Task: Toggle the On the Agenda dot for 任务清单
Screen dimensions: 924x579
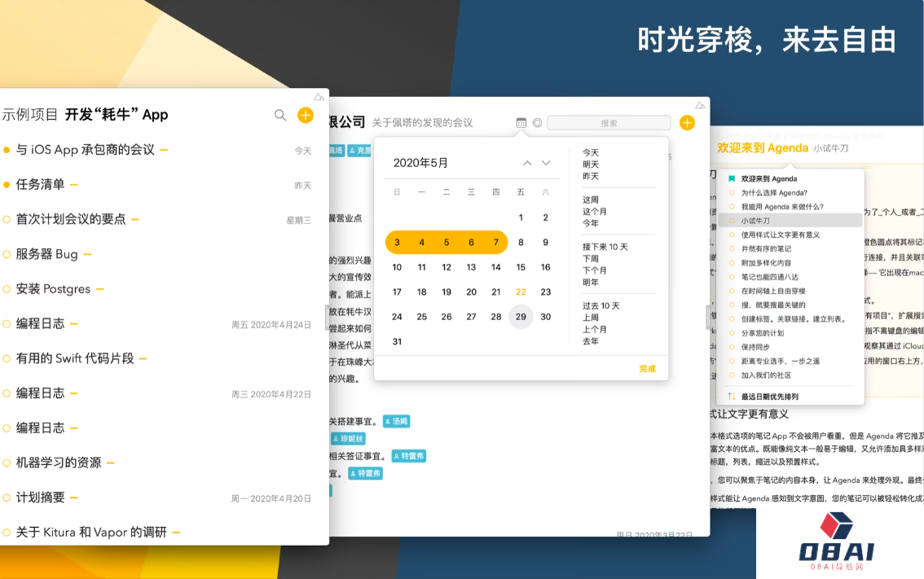Action: [7, 185]
